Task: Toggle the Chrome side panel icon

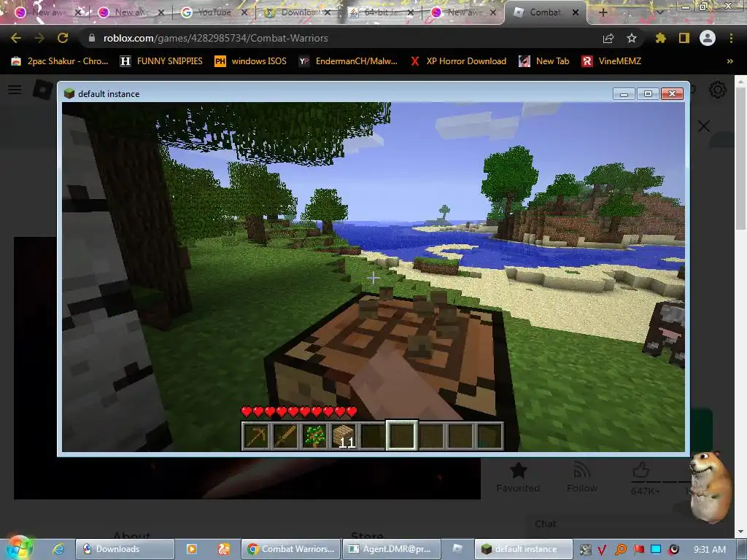Action: coord(684,38)
